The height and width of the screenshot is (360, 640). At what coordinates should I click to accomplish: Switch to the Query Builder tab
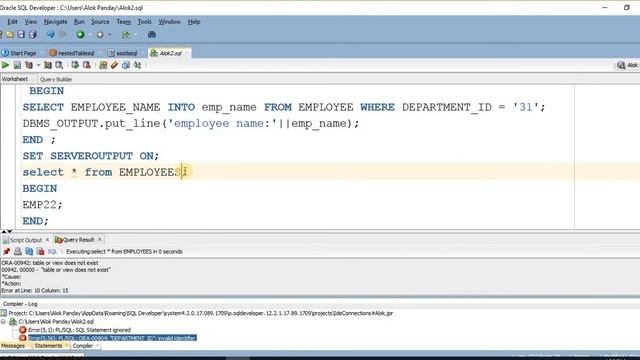tap(56, 79)
